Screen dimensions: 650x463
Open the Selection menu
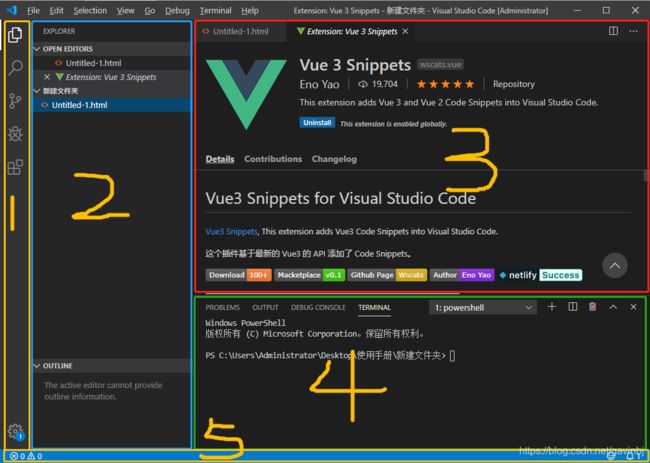[x=90, y=11]
